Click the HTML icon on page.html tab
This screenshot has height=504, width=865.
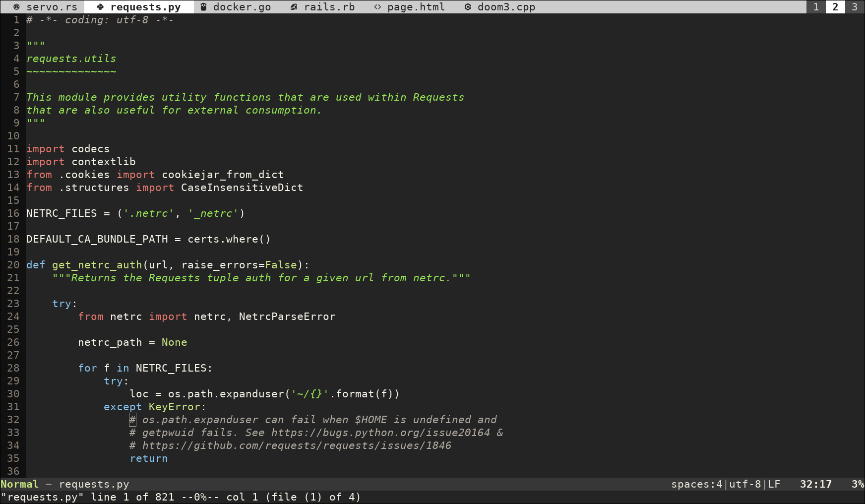click(377, 7)
